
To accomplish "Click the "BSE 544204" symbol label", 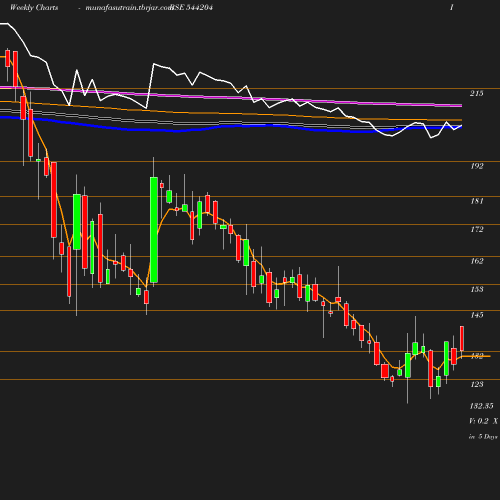I will coord(192,7).
